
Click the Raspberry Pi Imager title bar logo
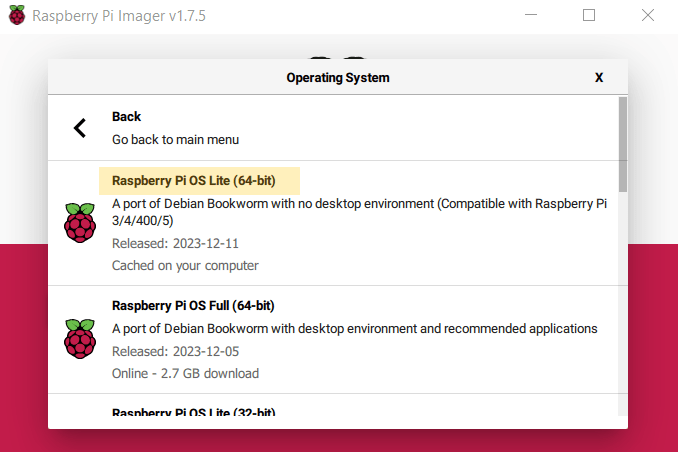click(x=17, y=16)
